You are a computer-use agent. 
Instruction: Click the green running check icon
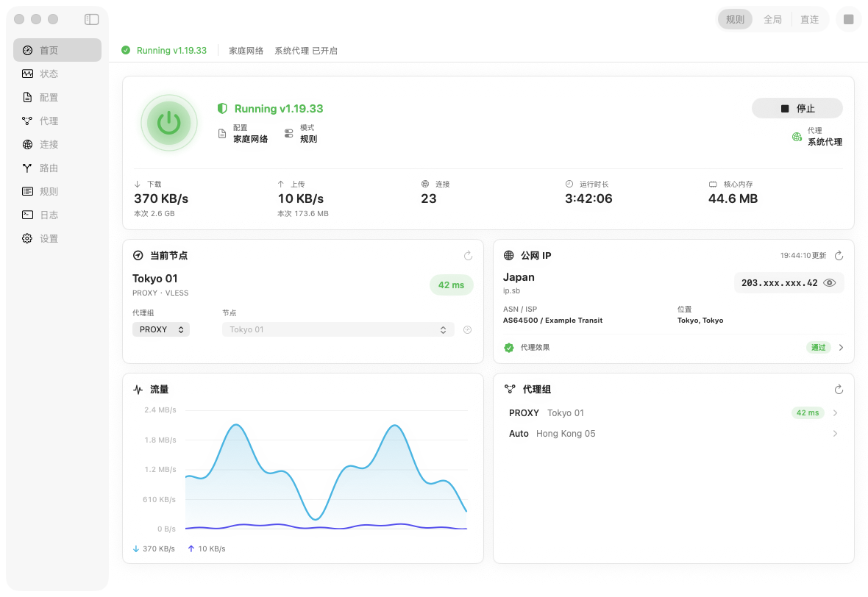tap(126, 50)
